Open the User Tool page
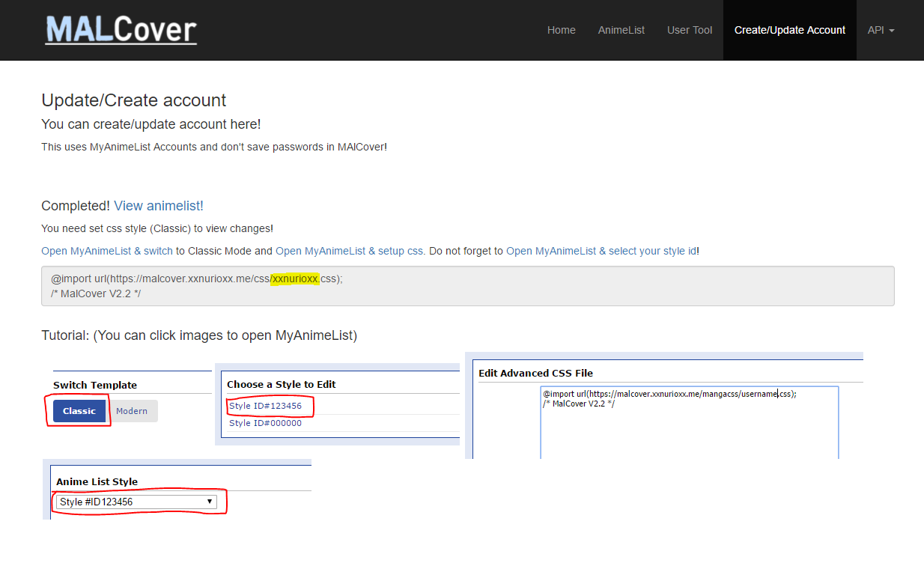This screenshot has width=924, height=566. tap(690, 30)
